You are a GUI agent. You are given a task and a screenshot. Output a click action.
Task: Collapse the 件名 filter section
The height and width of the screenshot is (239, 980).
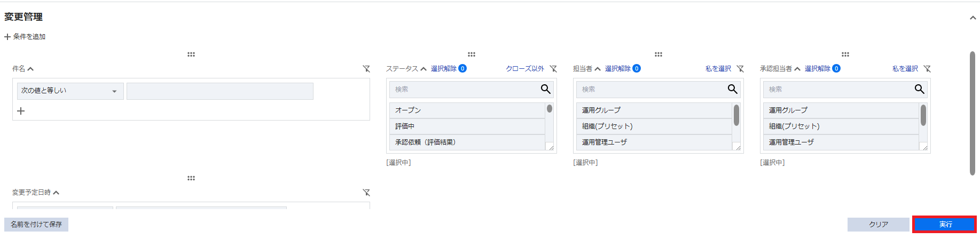pyautogui.click(x=30, y=69)
